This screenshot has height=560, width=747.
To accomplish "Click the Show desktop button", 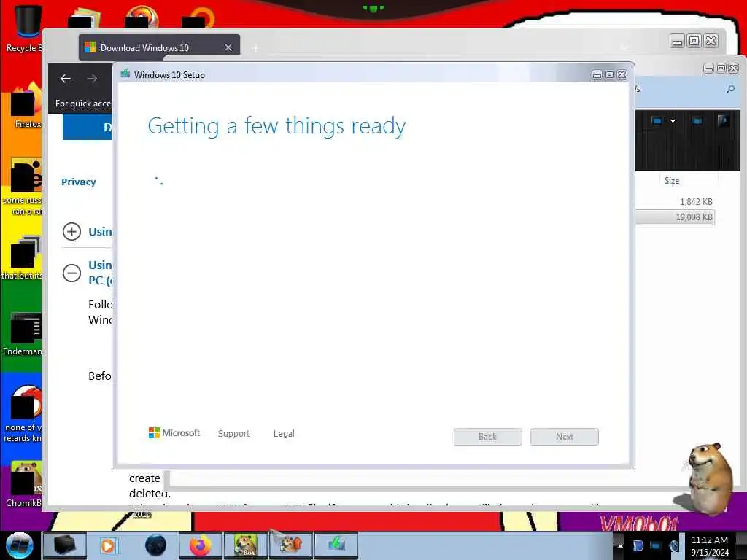I will click(741, 545).
